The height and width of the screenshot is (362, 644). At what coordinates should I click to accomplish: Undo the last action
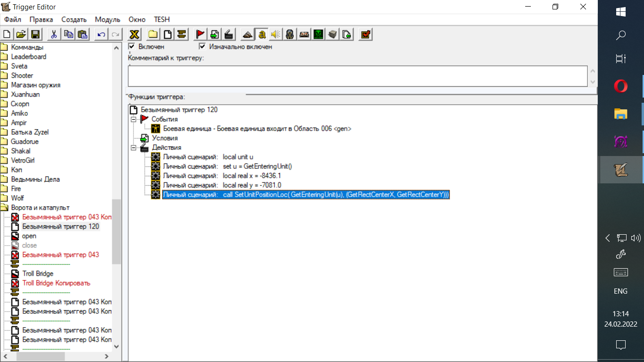click(x=101, y=34)
